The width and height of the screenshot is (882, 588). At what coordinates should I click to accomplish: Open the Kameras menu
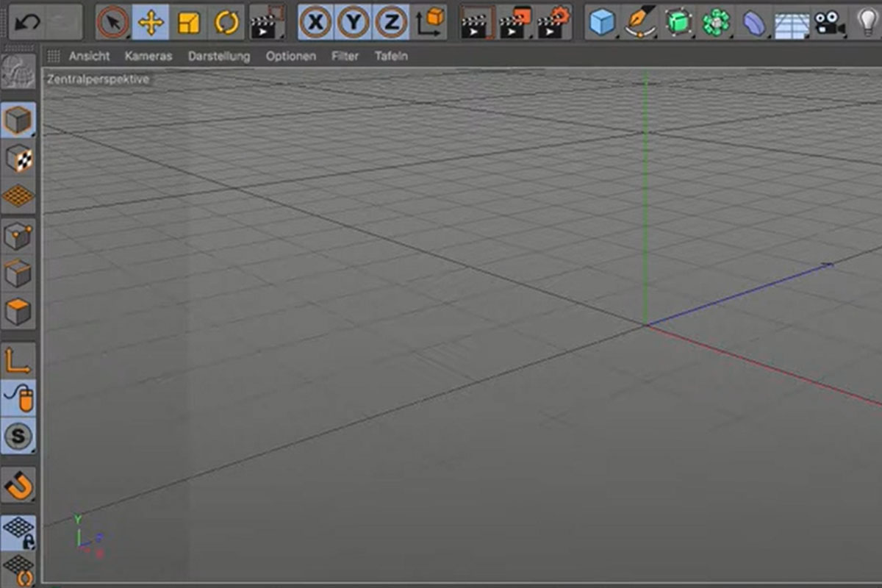click(148, 56)
